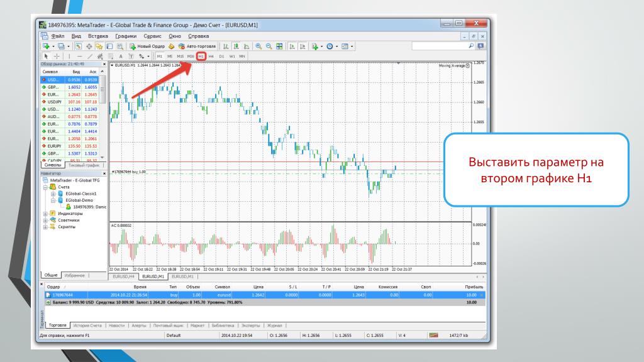Image resolution: width=644 pixels, height=362 pixels.
Task: Open the Файл menu
Action: tap(58, 36)
